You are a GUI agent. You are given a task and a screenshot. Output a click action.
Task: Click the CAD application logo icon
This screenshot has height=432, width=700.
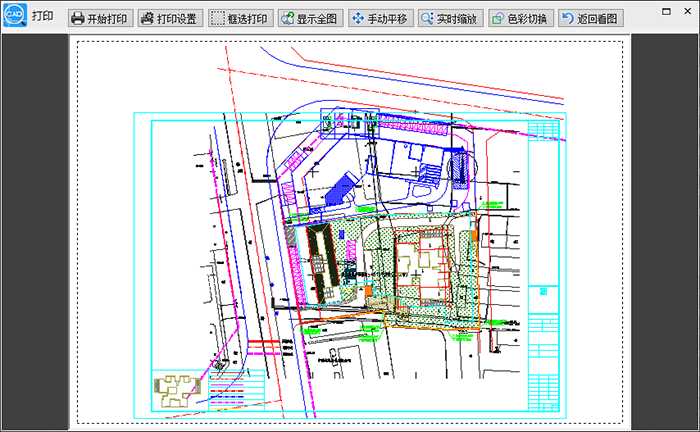(15, 15)
